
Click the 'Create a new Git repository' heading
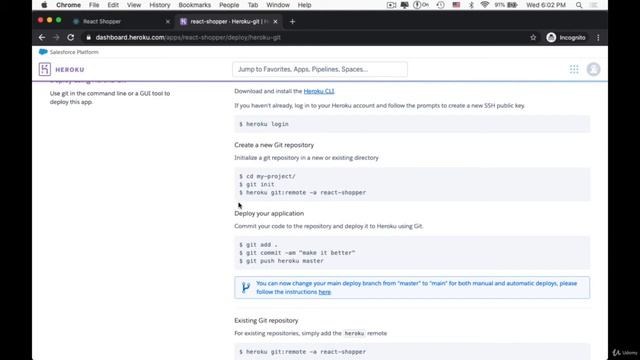tap(274, 145)
